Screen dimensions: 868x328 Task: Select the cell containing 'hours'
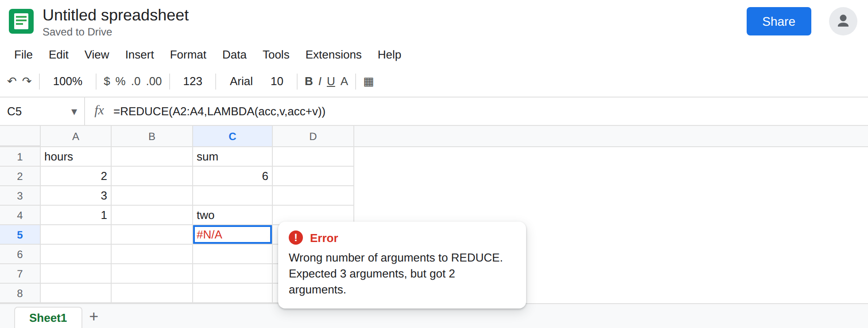(76, 156)
